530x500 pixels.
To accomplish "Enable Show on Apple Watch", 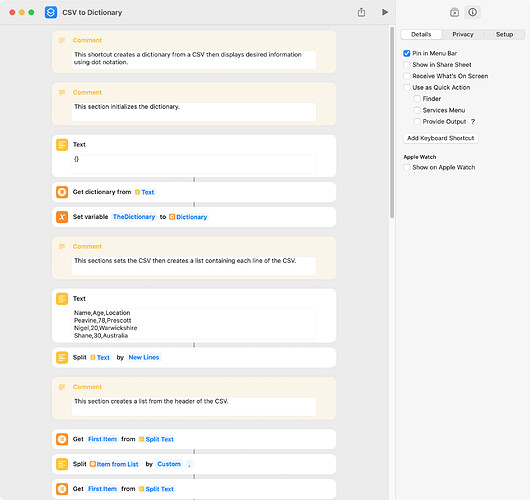I will pyautogui.click(x=407, y=167).
